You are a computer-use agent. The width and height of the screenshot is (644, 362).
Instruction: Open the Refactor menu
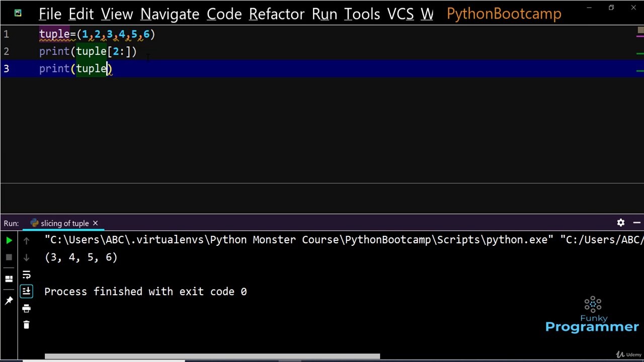pyautogui.click(x=277, y=14)
